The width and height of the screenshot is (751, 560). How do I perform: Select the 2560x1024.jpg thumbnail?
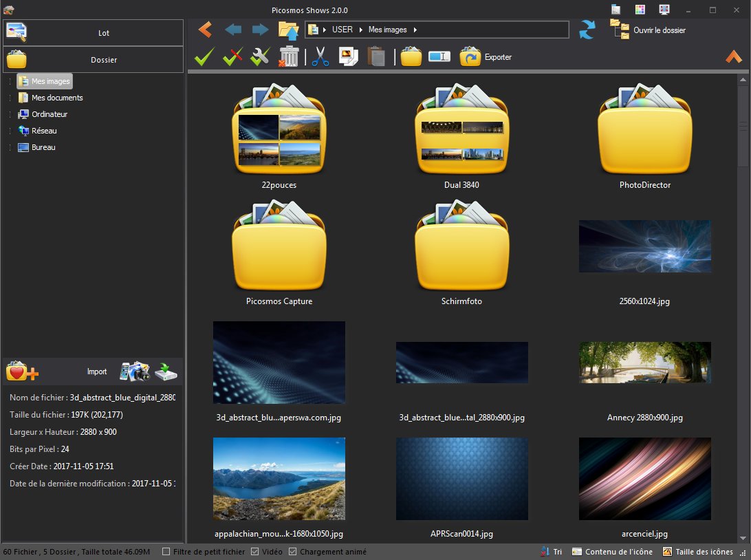[644, 246]
